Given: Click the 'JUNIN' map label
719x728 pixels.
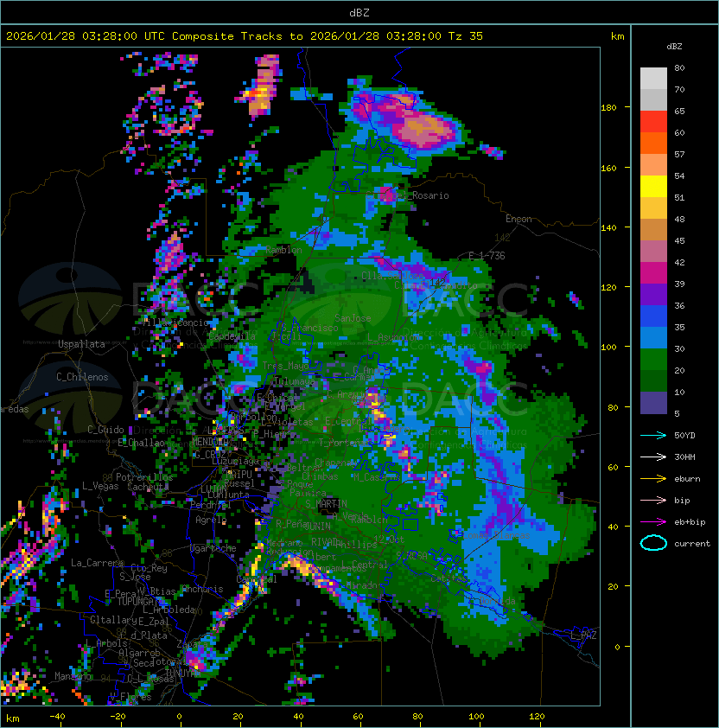Looking at the screenshot, I should (x=318, y=527).
